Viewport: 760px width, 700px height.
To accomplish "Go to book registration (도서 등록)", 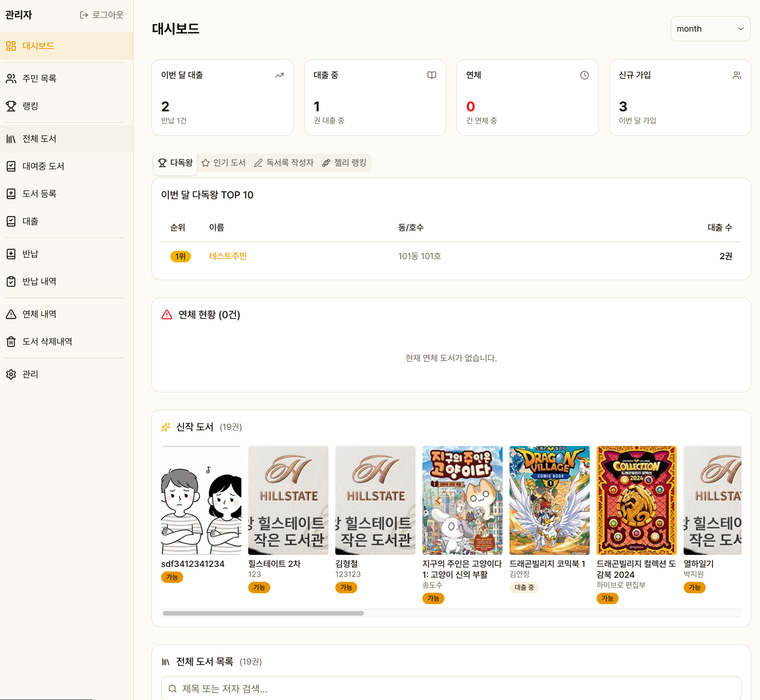I will (x=39, y=194).
